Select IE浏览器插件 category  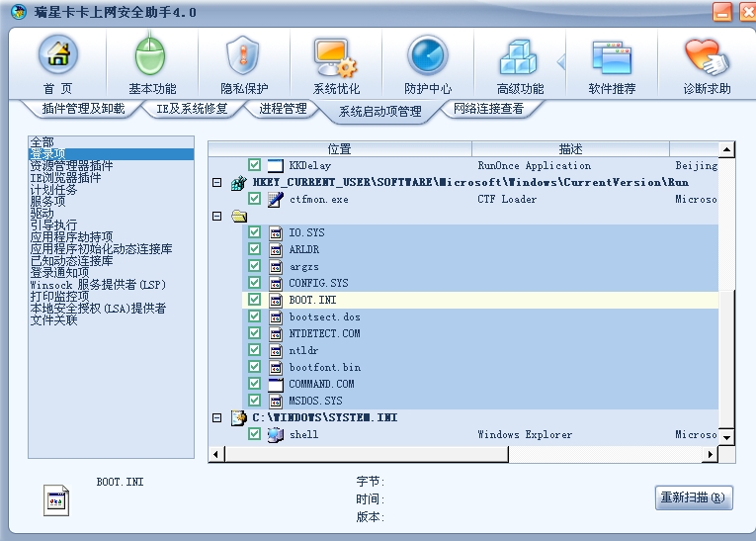111,178
